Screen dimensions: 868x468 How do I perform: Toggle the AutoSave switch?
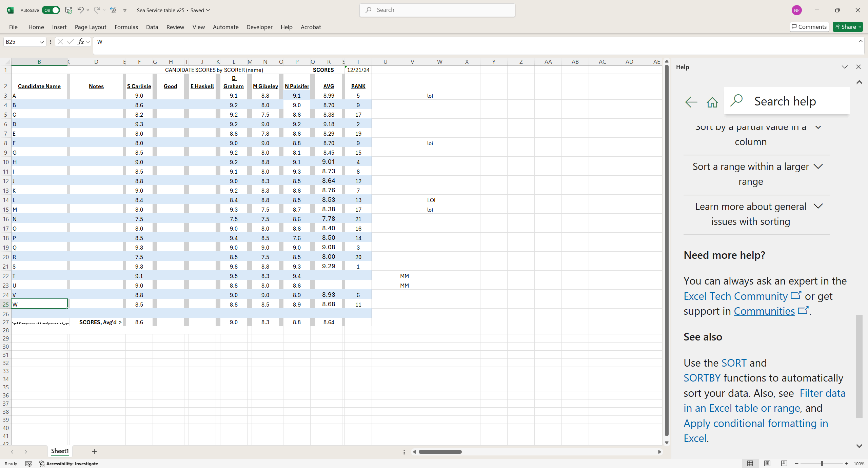51,10
